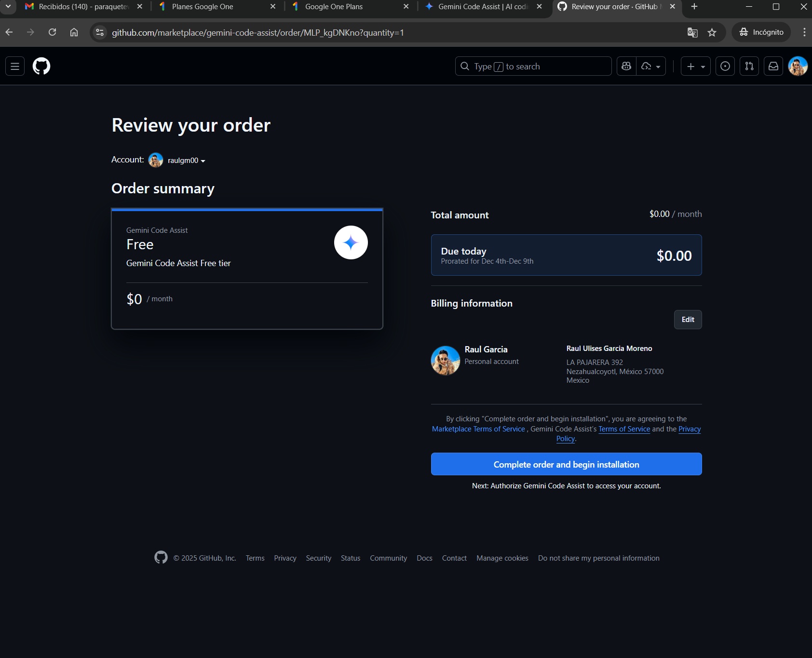Click Complete order and begin installation
The height and width of the screenshot is (658, 812).
click(566, 464)
